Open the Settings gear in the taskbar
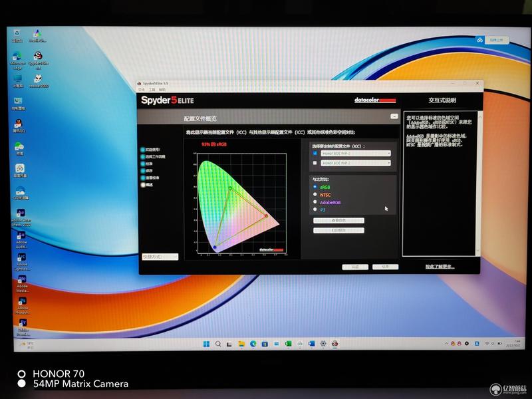The image size is (532, 399). [x=323, y=344]
